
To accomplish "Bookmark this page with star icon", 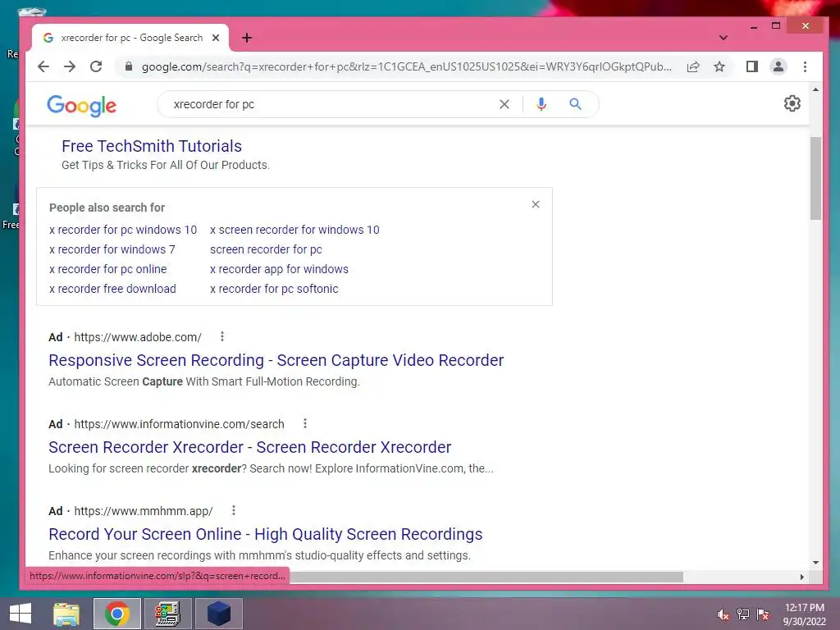I will (x=719, y=66).
